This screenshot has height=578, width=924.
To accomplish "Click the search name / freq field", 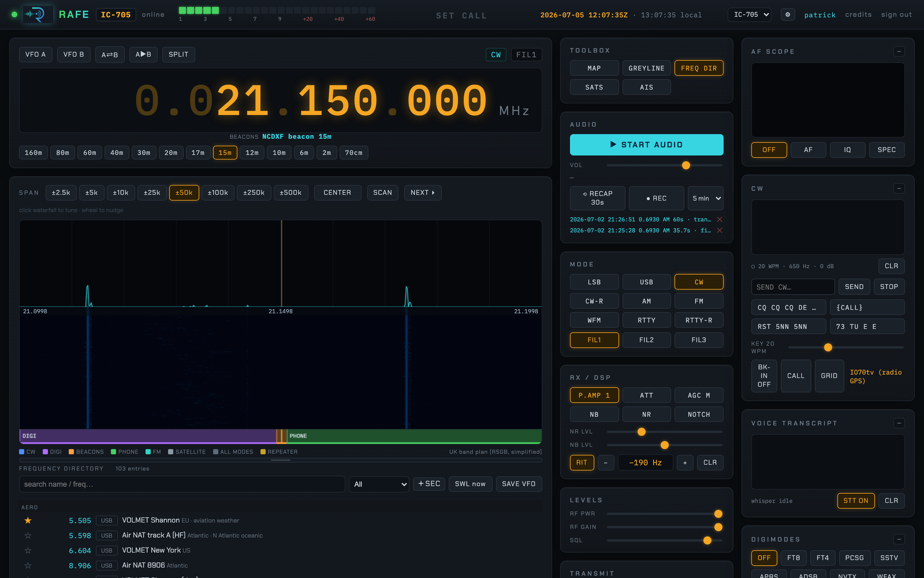I will (182, 484).
